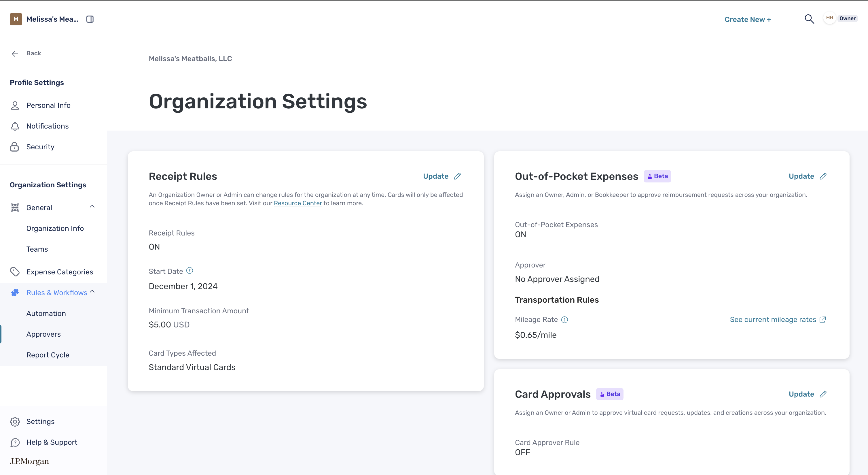Click the organization avatar M icon

[x=16, y=19]
